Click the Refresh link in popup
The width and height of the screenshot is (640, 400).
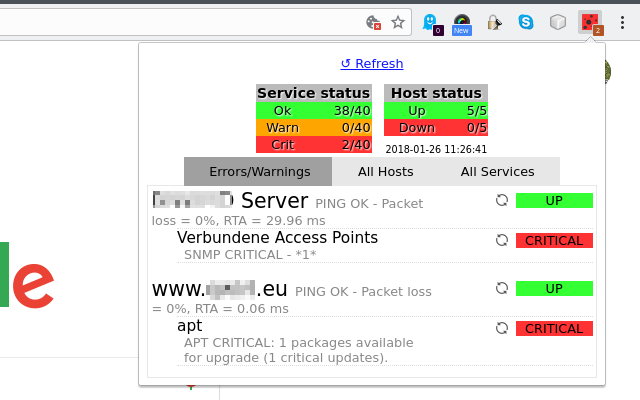tap(372, 64)
